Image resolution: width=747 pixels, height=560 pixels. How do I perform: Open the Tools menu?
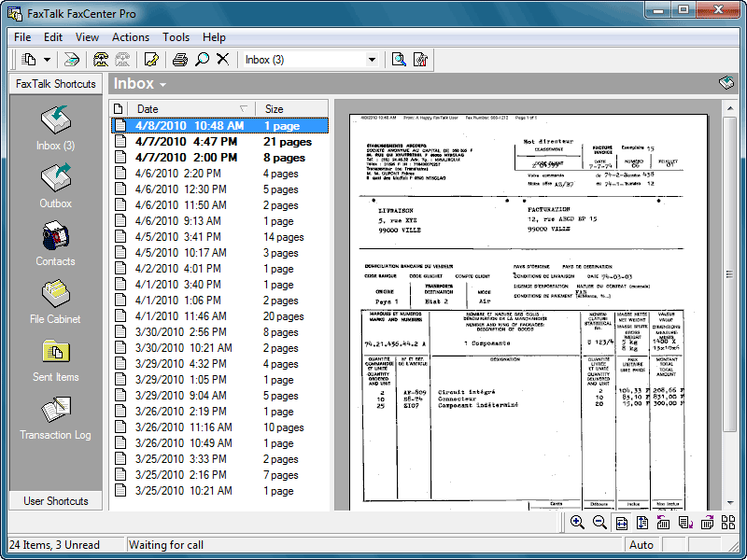(176, 37)
